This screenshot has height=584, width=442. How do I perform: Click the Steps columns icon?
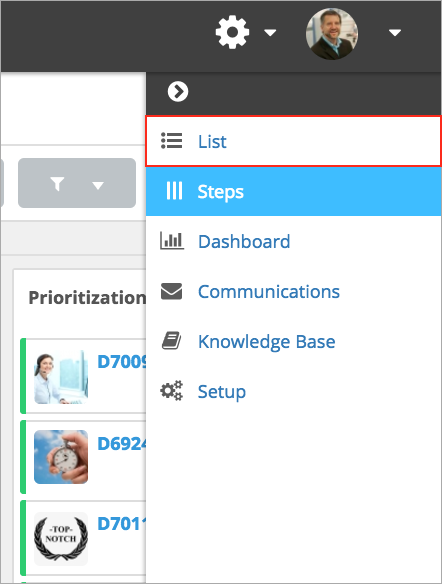[174, 191]
